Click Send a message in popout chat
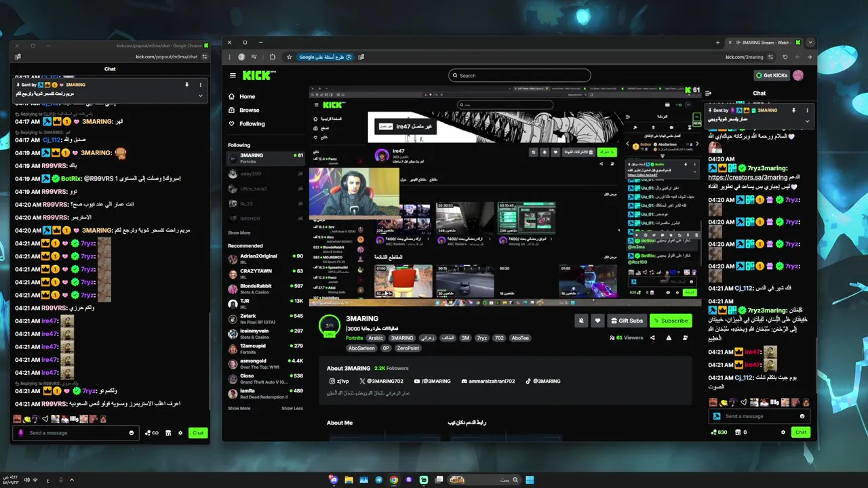Viewport: 868px width, 488px height. [75, 432]
